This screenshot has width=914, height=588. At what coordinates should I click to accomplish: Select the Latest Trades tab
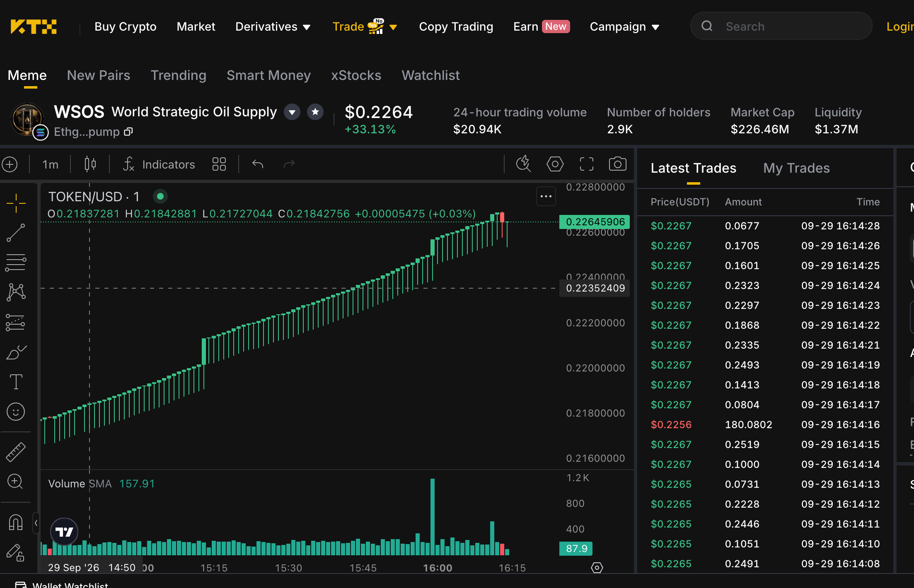coord(694,168)
